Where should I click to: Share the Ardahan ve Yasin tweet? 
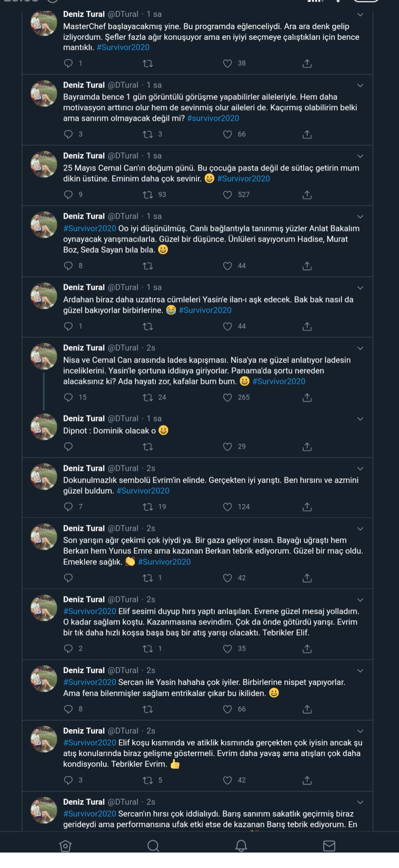[x=307, y=326]
